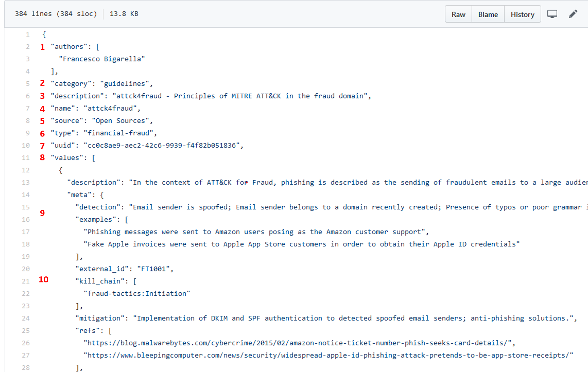Select line number 5

tap(28, 84)
